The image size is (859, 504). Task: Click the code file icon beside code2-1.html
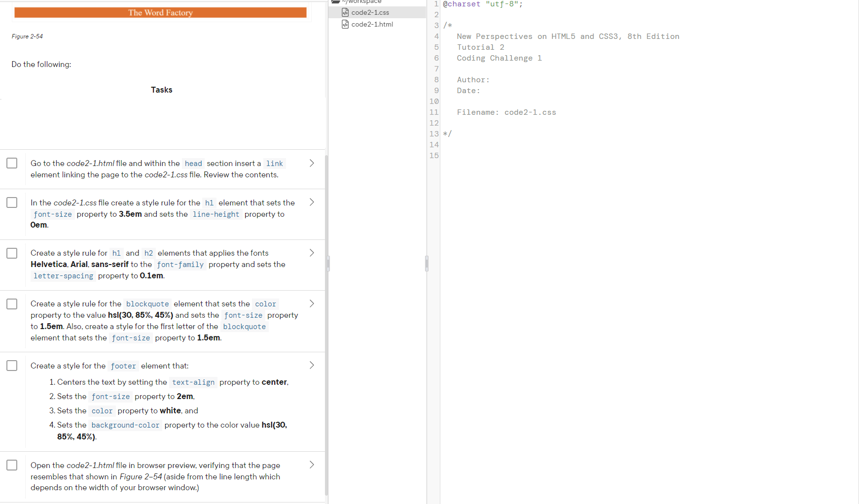coord(345,24)
